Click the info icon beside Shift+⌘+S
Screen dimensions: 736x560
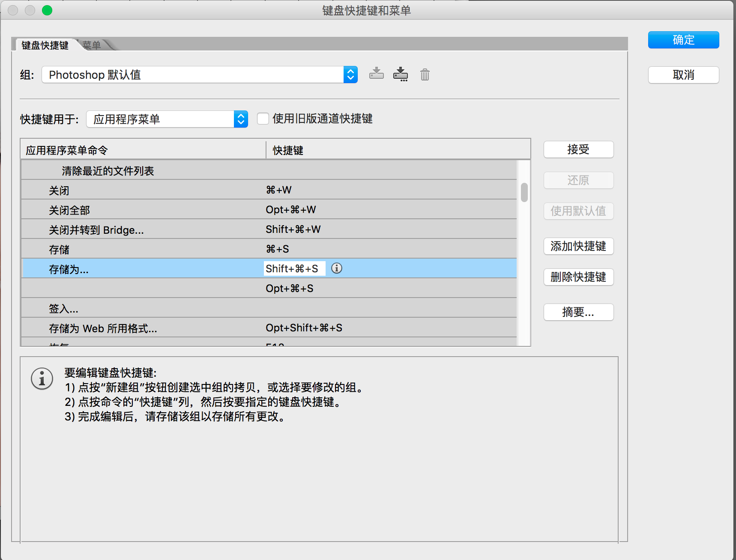pos(337,268)
